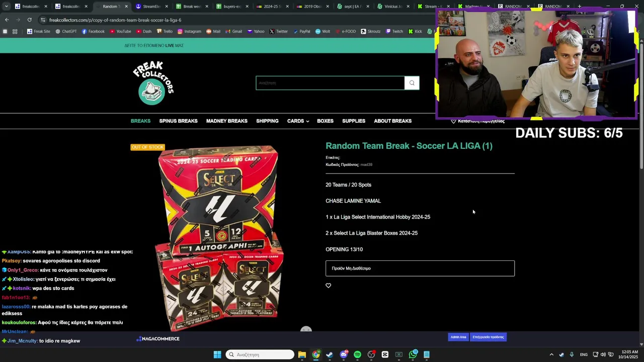Viewport: 644px width, 362px height.
Task: Open Twitch bookmark
Action: pyautogui.click(x=394, y=31)
